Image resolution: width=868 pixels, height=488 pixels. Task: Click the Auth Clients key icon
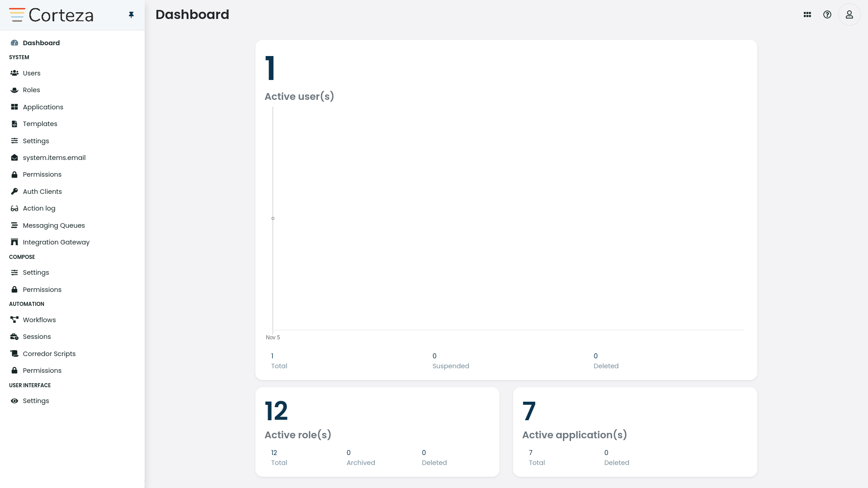(14, 192)
